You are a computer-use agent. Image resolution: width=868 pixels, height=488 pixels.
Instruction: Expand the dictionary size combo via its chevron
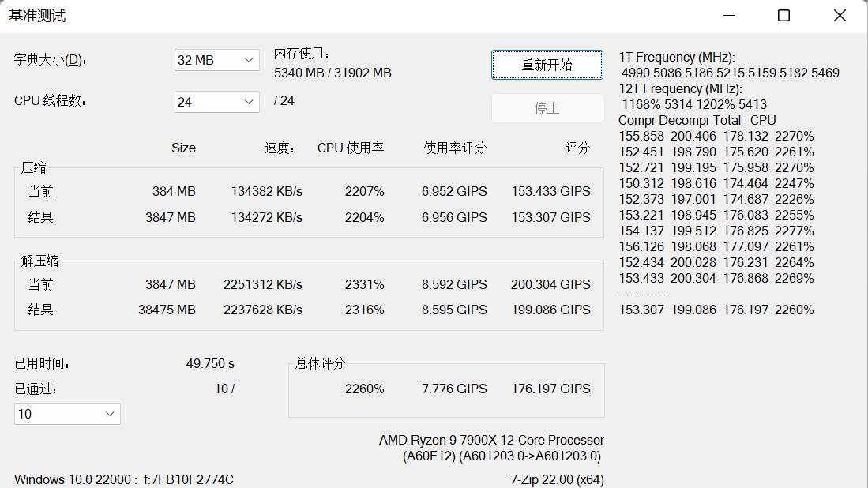click(246, 60)
